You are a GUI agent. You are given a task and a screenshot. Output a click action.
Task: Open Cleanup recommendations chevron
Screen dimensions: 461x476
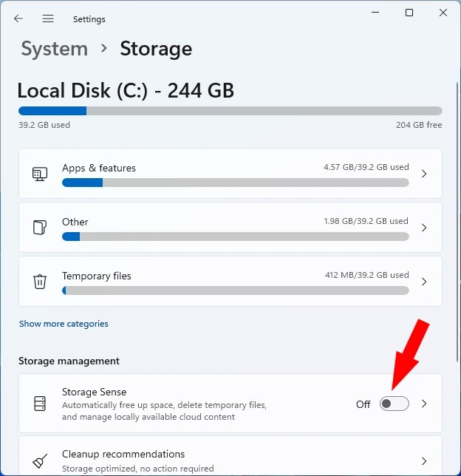click(424, 460)
